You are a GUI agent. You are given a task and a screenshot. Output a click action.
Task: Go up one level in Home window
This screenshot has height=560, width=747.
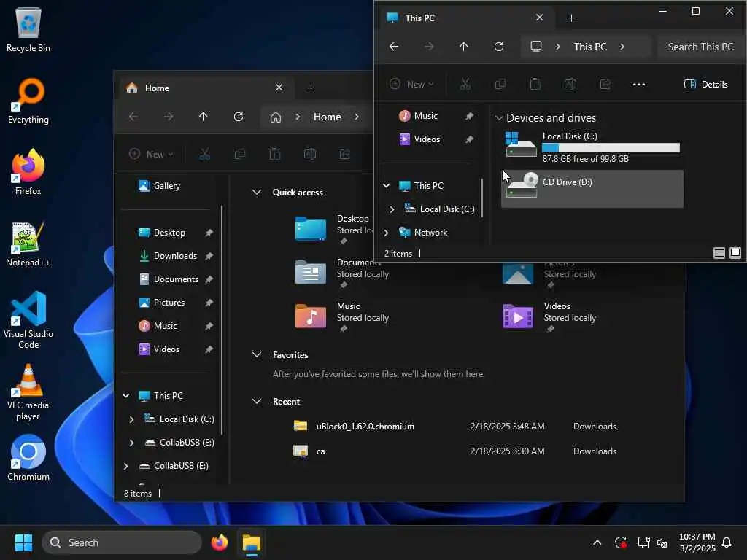204,117
